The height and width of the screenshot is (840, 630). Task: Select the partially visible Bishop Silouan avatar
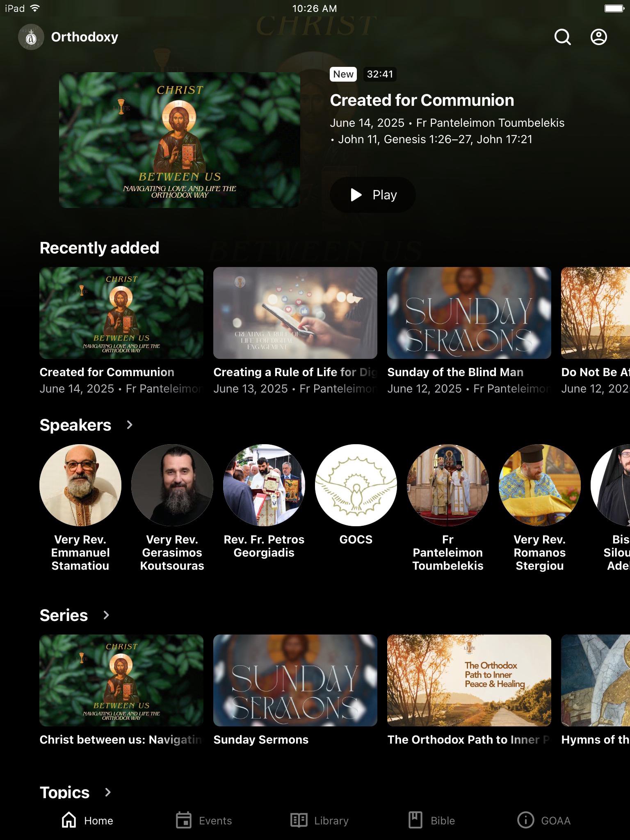tap(610, 485)
